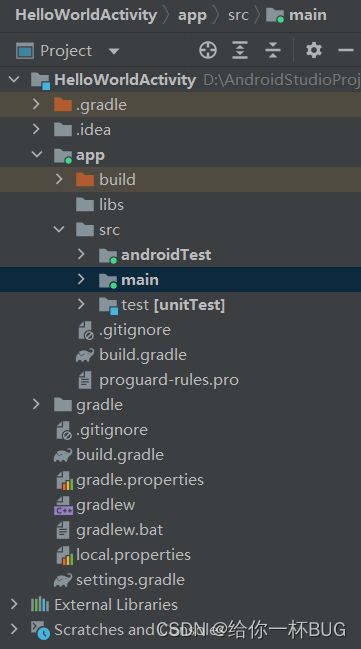Select the app breadcrumb in the navigation bar
Image resolution: width=361 pixels, height=649 pixels.
pyautogui.click(x=192, y=15)
